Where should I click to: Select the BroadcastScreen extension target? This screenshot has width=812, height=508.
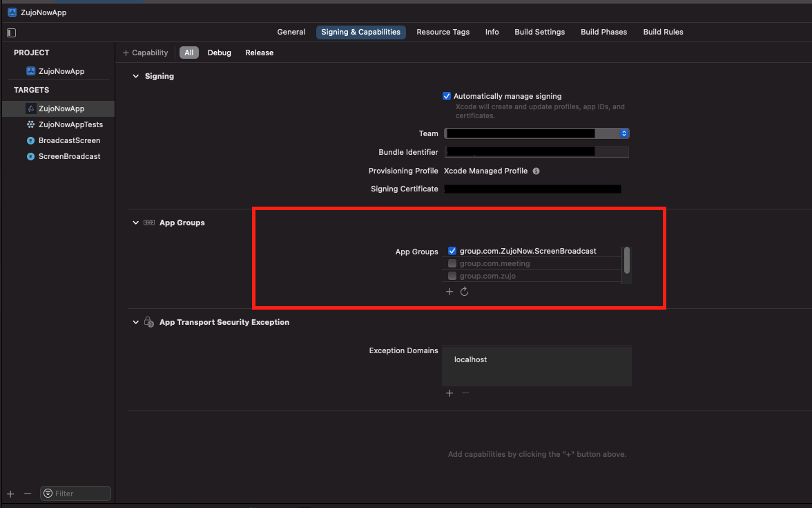[x=64, y=140]
